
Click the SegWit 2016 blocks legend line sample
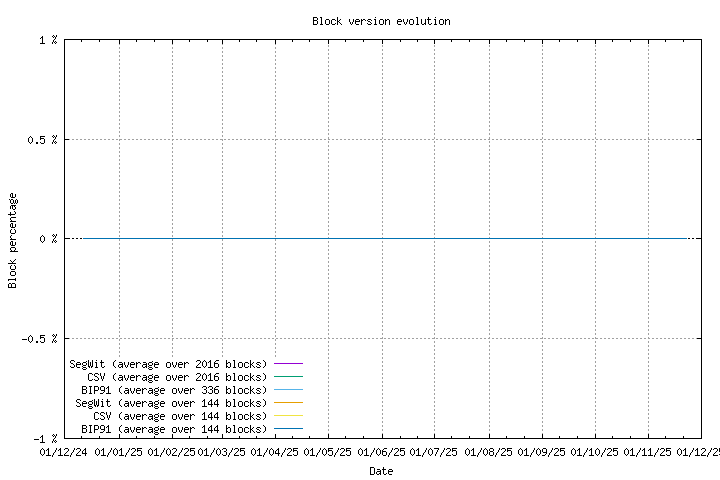[x=287, y=364]
